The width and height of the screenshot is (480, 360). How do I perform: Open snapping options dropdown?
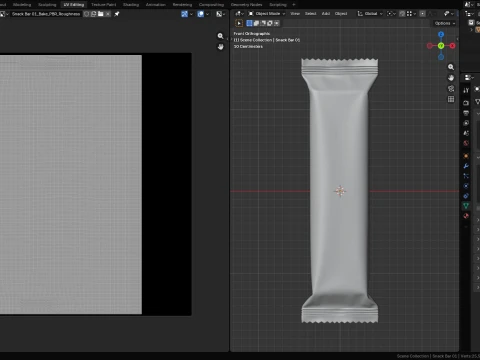[x=411, y=14]
